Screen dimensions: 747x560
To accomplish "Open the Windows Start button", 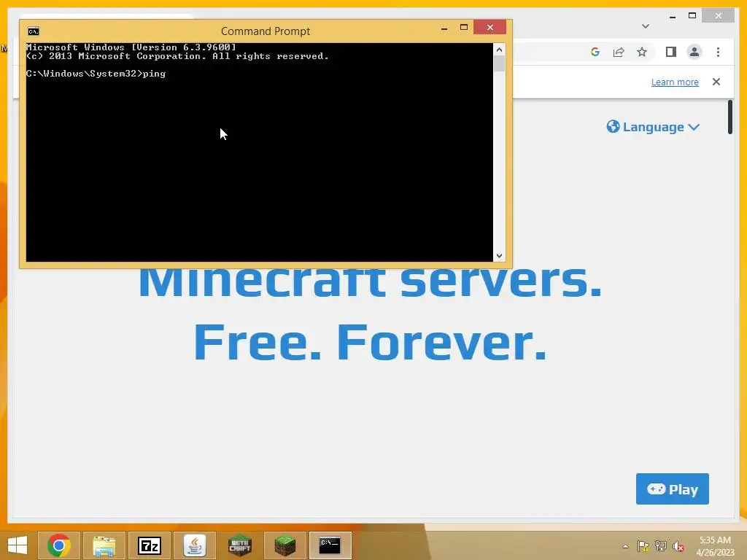I will [18, 545].
